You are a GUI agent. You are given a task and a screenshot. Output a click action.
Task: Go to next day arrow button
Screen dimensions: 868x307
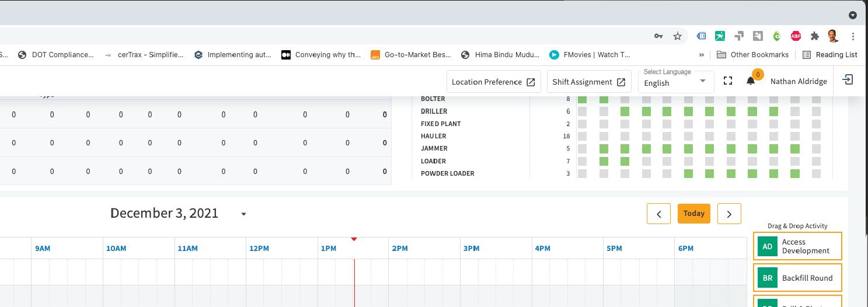(729, 214)
